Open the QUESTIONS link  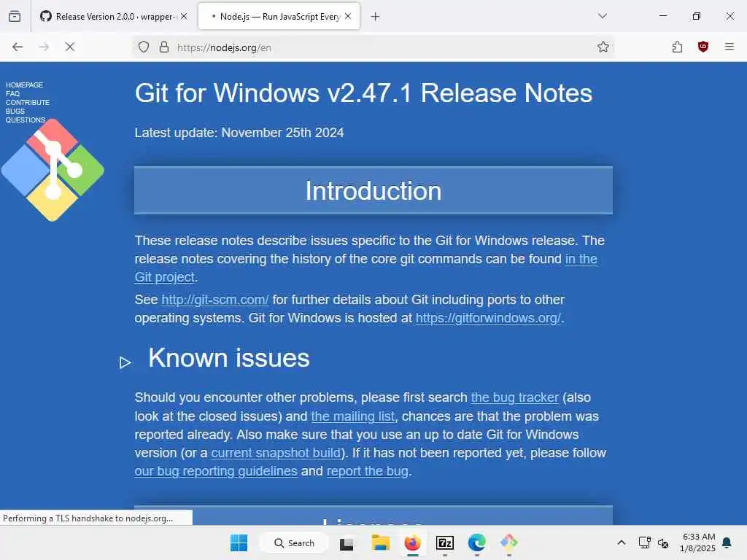point(26,120)
